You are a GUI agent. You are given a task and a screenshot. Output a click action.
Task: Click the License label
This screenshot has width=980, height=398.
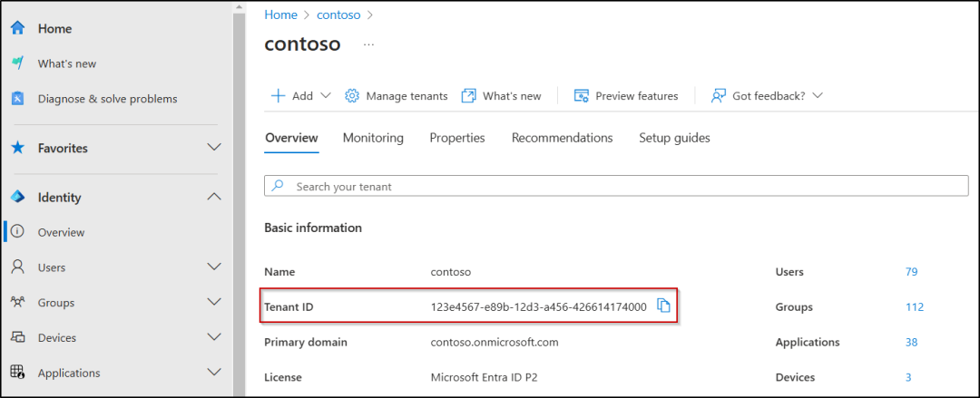coord(282,377)
